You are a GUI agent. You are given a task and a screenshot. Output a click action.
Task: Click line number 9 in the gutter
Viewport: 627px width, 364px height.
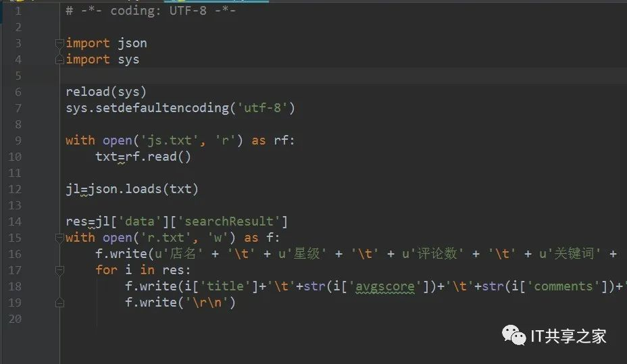coord(18,140)
